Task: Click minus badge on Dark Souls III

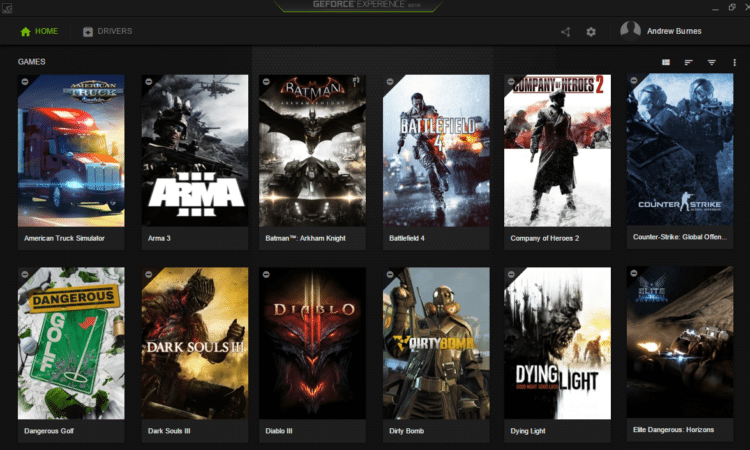Action: tap(149, 274)
